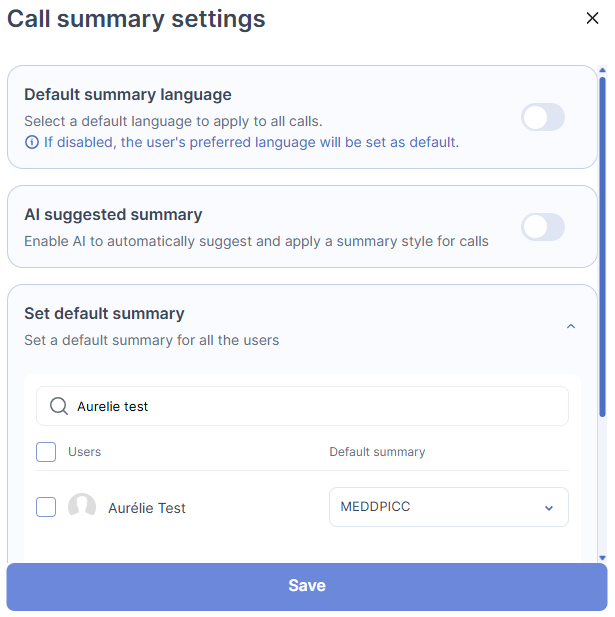615x617 pixels.
Task: Click the scrollbar down arrow
Action: pyautogui.click(x=602, y=557)
